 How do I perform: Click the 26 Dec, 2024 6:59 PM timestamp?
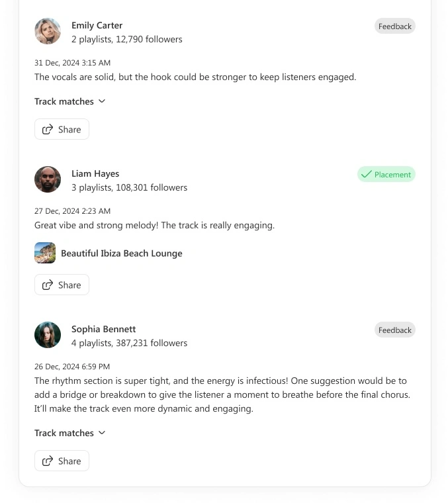[x=72, y=367]
